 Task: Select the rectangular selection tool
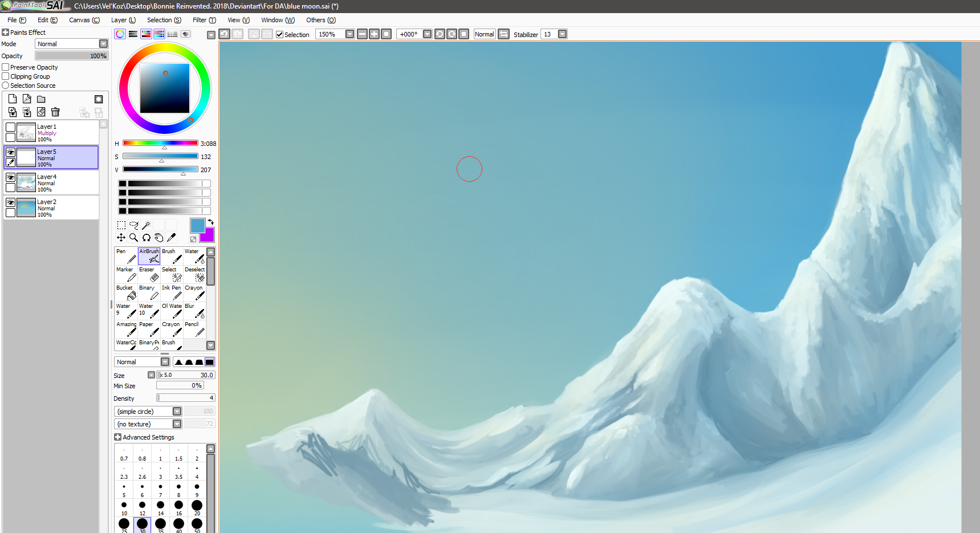click(121, 225)
